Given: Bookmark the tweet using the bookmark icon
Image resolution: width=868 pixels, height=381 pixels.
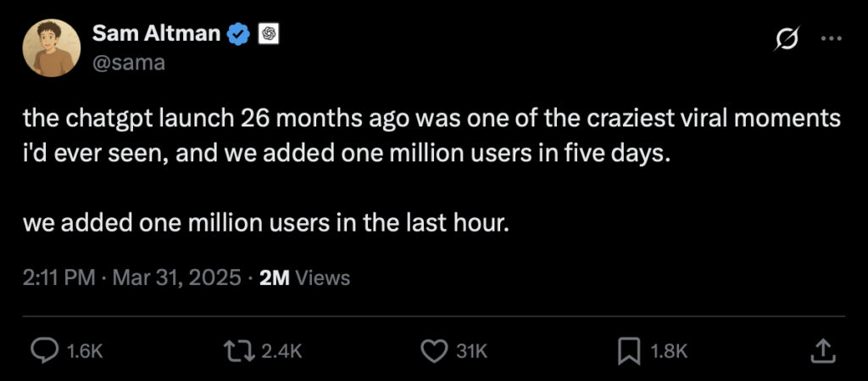Looking at the screenshot, I should (x=629, y=350).
